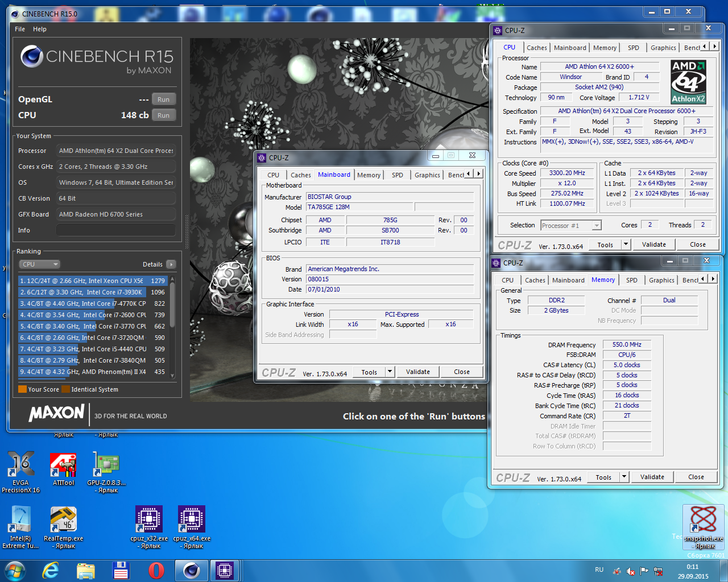Click the Cinebench R15 logo
728x582 pixels.
(x=97, y=60)
